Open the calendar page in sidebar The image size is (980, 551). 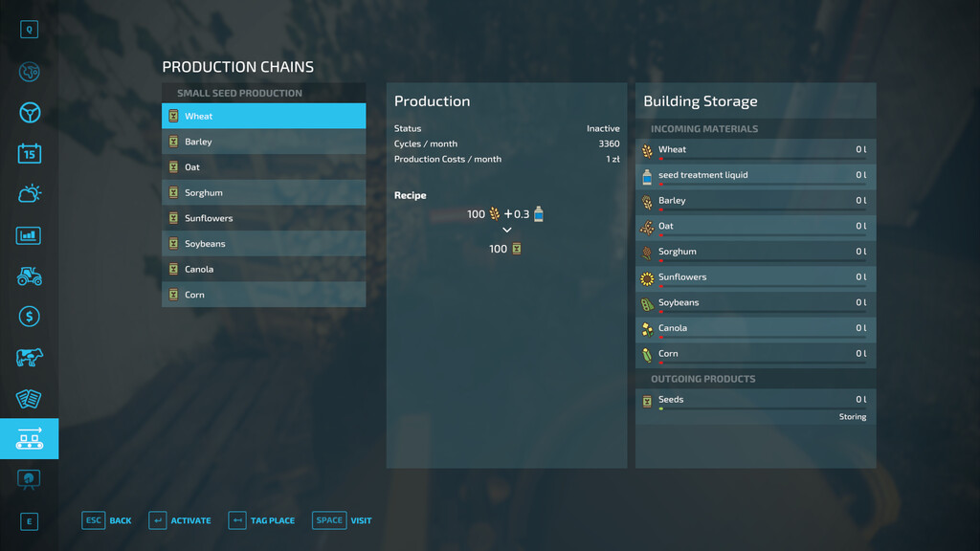pyautogui.click(x=29, y=153)
